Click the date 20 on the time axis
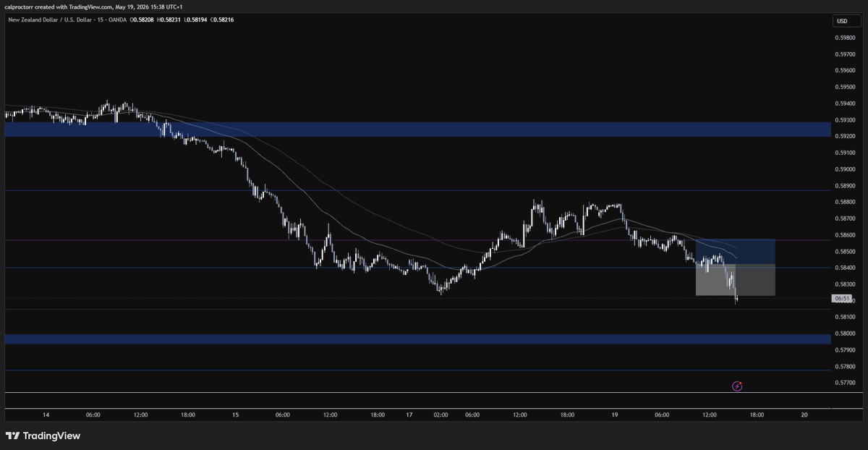Image resolution: width=868 pixels, height=450 pixels. click(x=804, y=415)
